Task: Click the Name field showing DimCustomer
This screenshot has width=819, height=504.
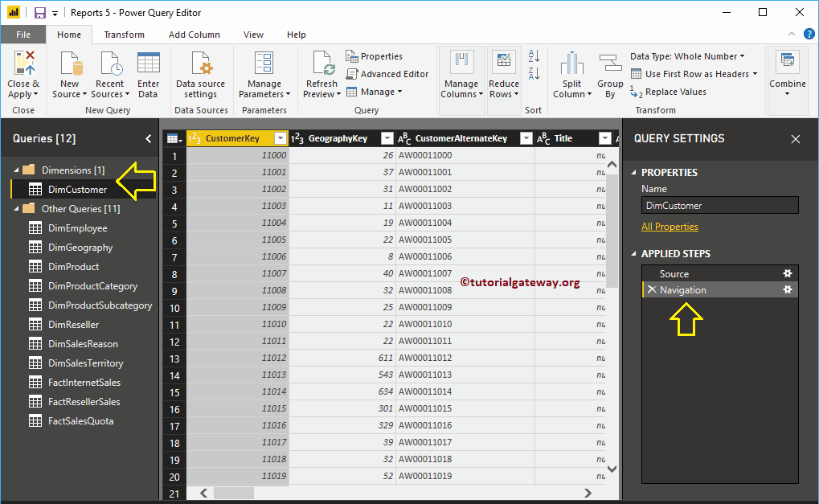Action: (719, 204)
